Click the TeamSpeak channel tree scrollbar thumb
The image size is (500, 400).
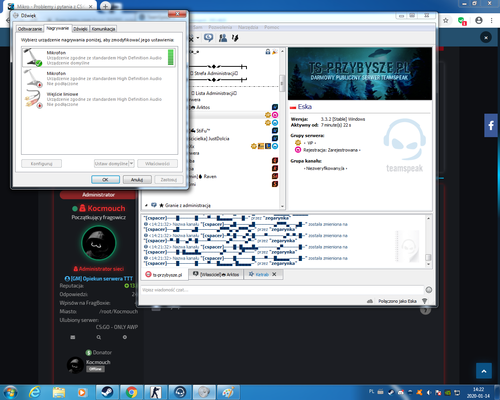tap(282, 83)
